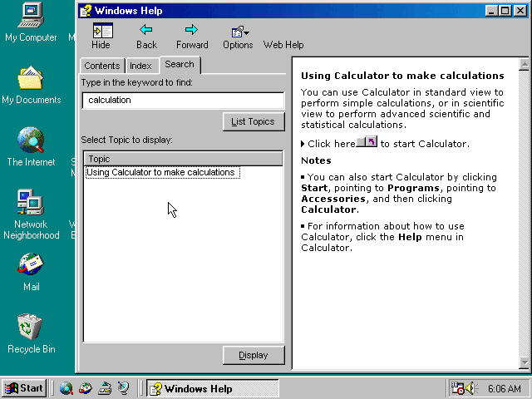Image resolution: width=532 pixels, height=399 pixels.
Task: Switch to the Index tab
Action: pos(140,66)
